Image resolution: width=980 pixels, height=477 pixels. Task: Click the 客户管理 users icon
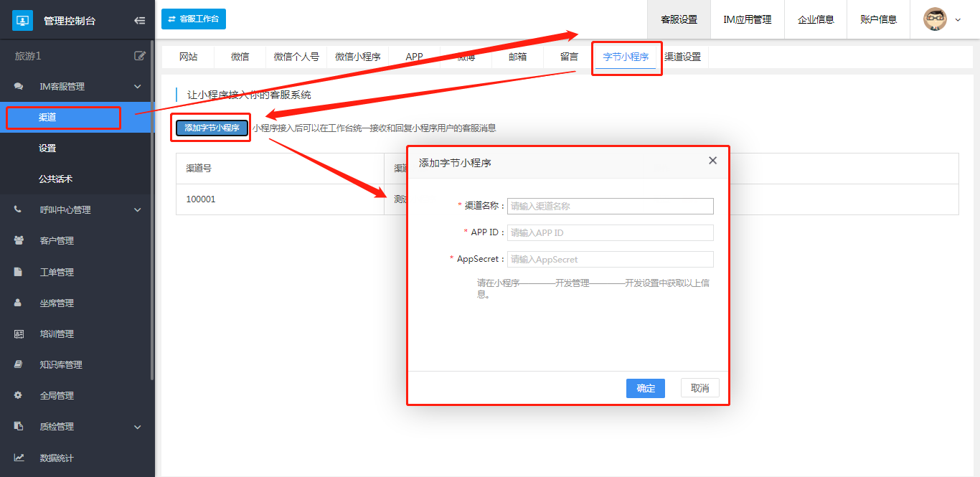(19, 240)
